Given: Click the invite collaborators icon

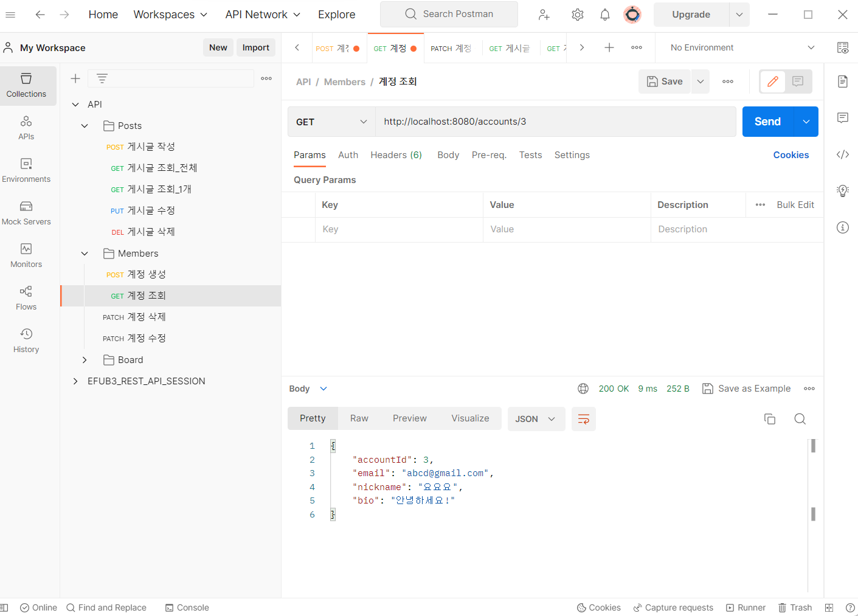Looking at the screenshot, I should click(544, 15).
